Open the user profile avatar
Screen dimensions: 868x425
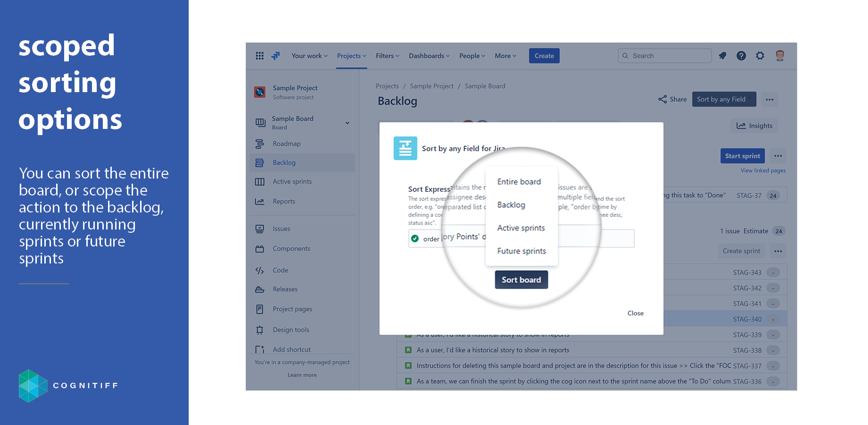tap(780, 56)
